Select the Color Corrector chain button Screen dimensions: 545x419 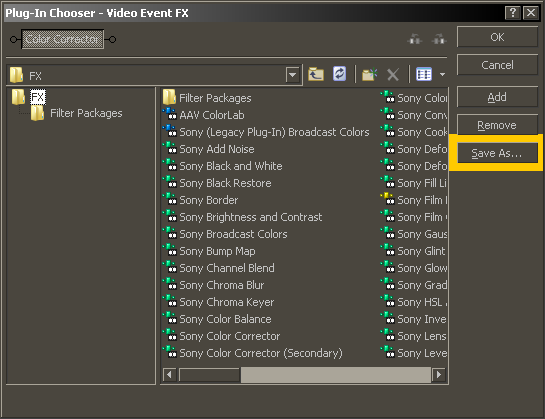click(63, 39)
